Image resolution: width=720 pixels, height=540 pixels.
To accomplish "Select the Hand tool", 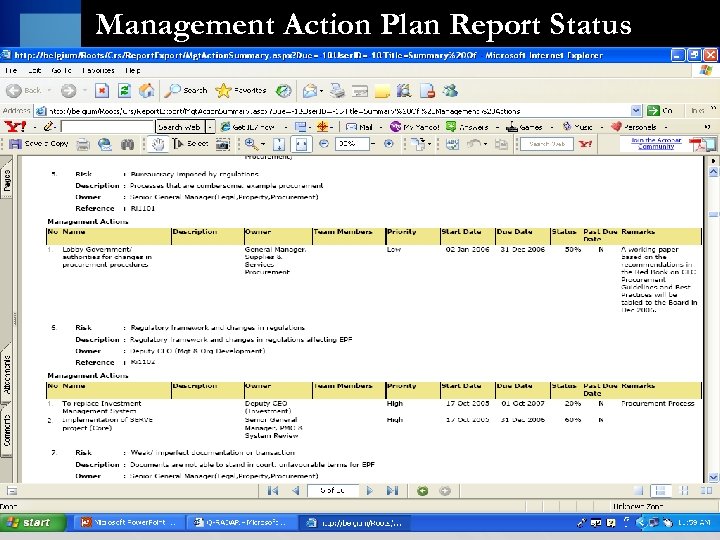I will point(158,145).
